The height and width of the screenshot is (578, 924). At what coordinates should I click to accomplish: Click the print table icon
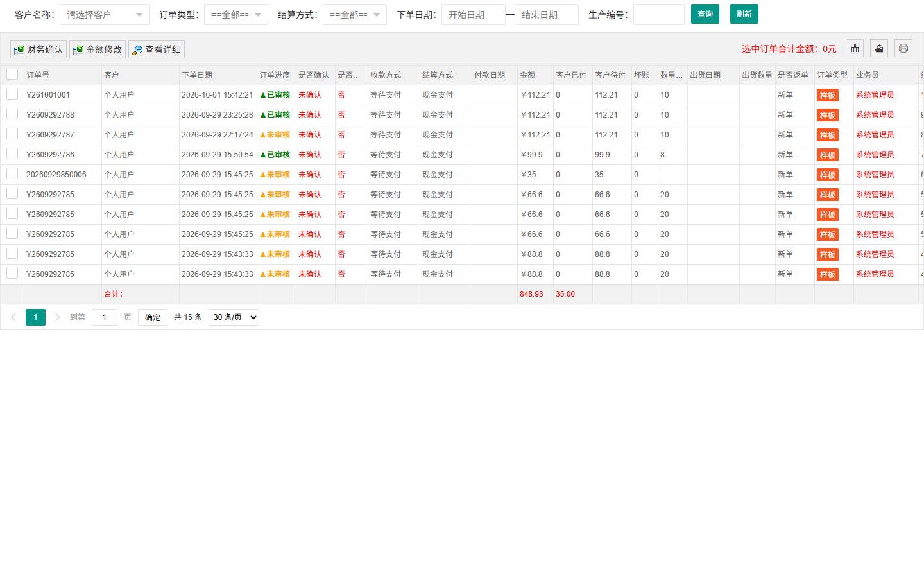903,48
